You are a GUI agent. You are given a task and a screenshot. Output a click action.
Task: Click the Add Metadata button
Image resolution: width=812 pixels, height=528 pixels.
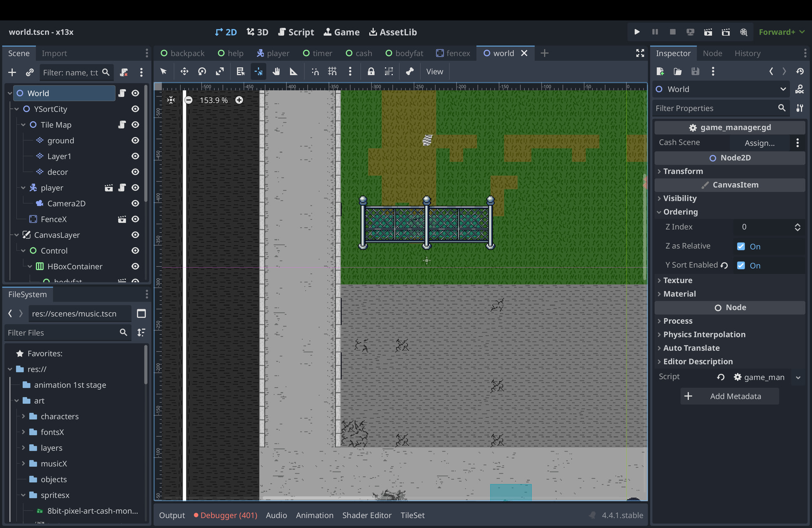[x=730, y=396]
